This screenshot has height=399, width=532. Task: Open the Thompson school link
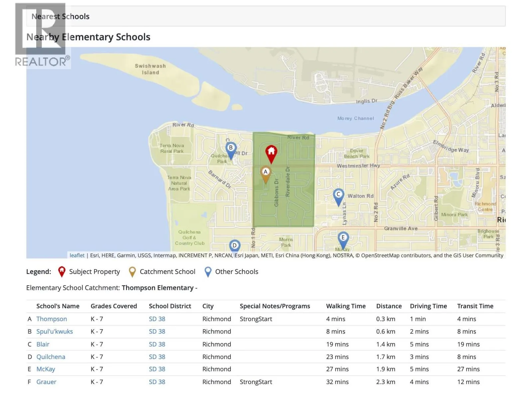click(52, 319)
